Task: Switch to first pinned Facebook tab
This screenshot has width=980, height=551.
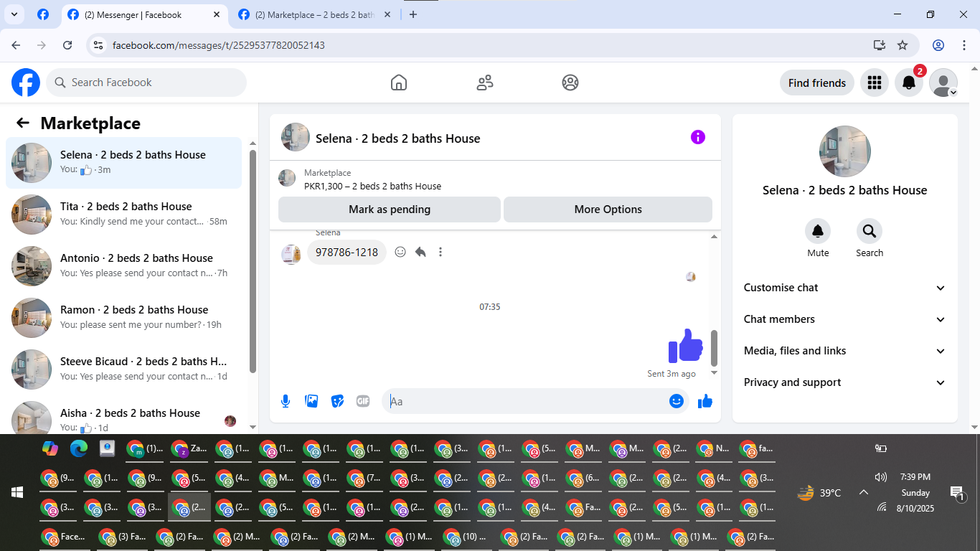Action: 43,14
